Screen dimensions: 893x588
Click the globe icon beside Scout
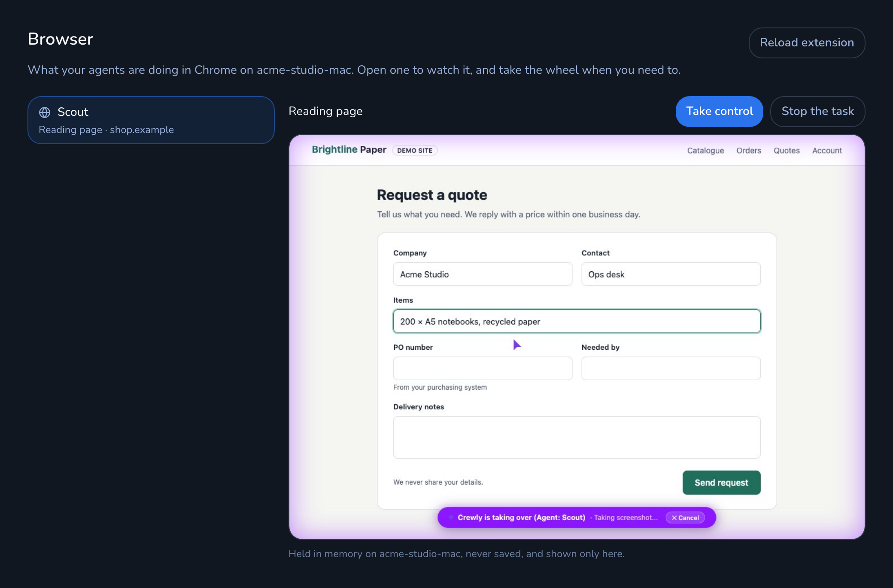[x=45, y=112]
